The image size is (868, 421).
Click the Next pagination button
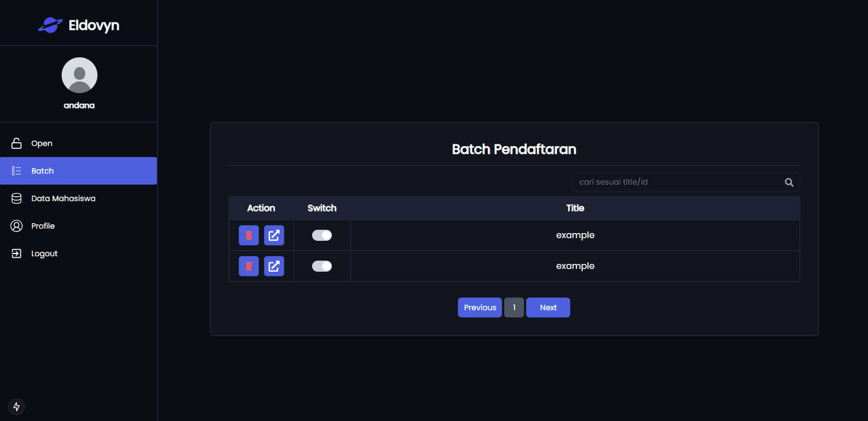click(x=548, y=307)
